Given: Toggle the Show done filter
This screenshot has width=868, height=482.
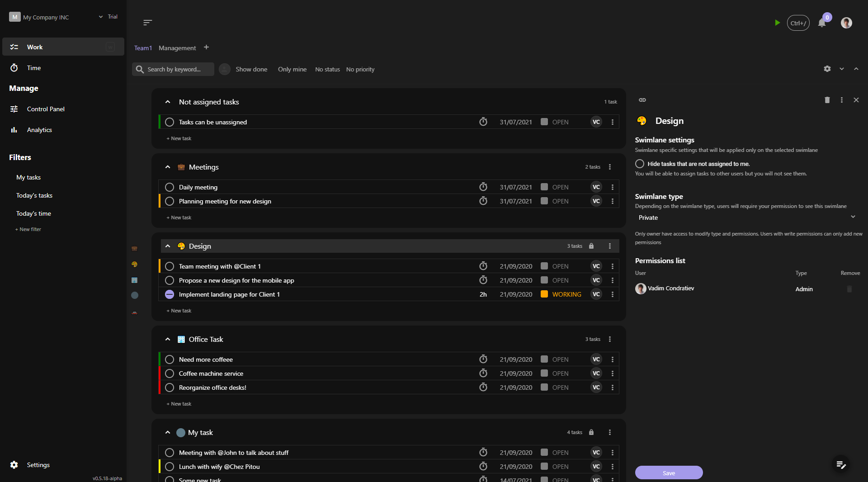Looking at the screenshot, I should [x=251, y=69].
